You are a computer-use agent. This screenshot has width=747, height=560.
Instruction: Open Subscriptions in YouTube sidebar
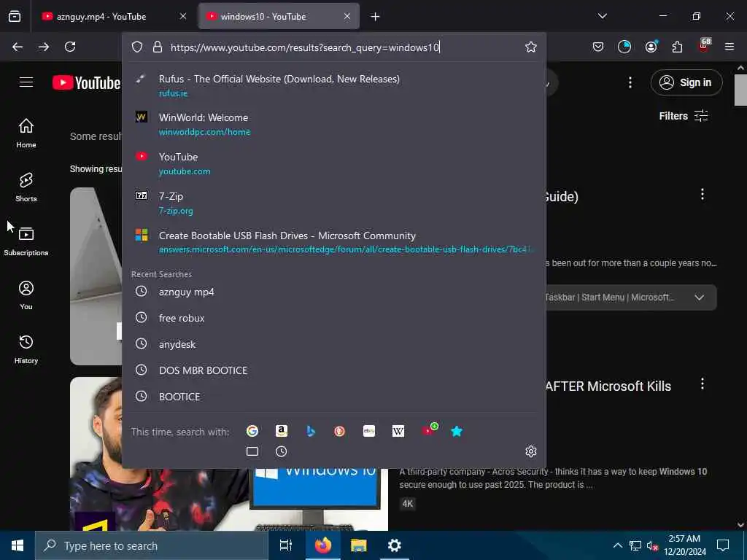click(26, 241)
